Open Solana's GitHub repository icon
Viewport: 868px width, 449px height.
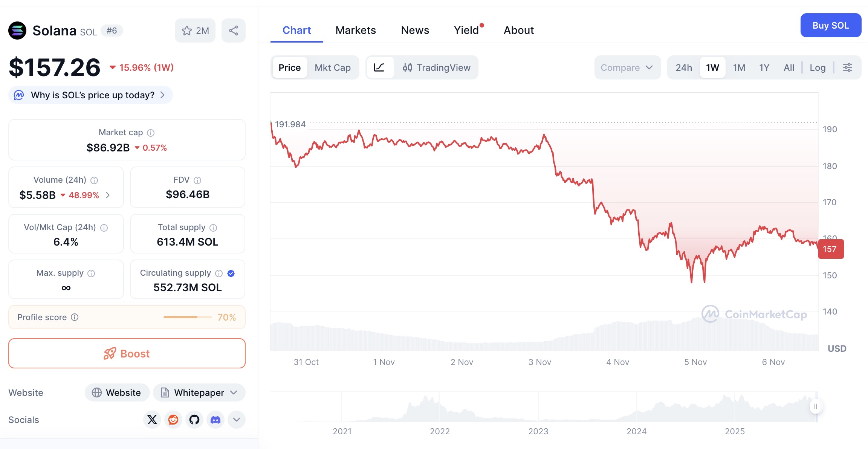tap(194, 420)
